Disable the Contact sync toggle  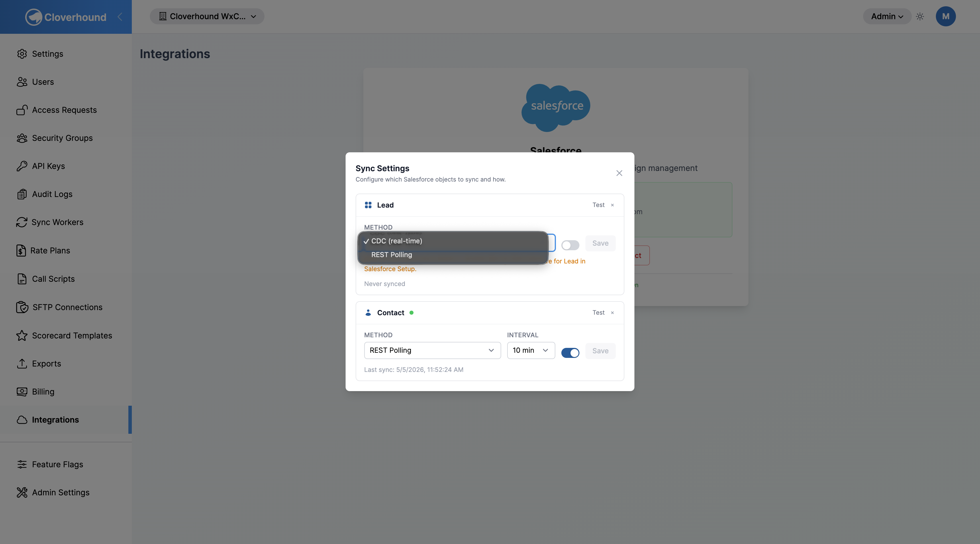(570, 353)
